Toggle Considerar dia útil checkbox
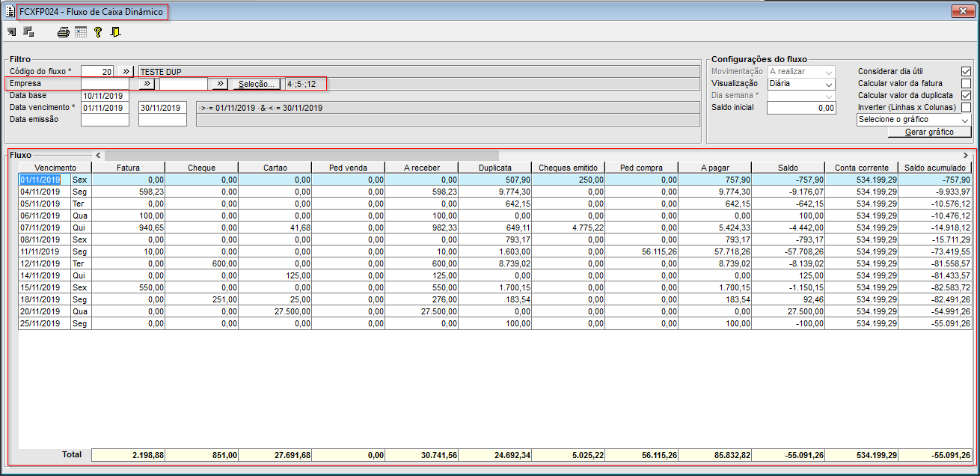This screenshot has width=980, height=476. 966,71
